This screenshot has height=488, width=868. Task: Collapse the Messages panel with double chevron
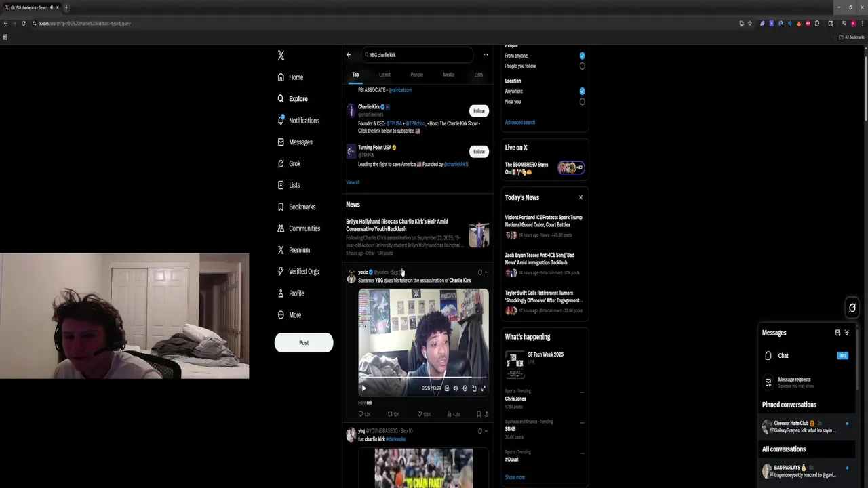[846, 333]
